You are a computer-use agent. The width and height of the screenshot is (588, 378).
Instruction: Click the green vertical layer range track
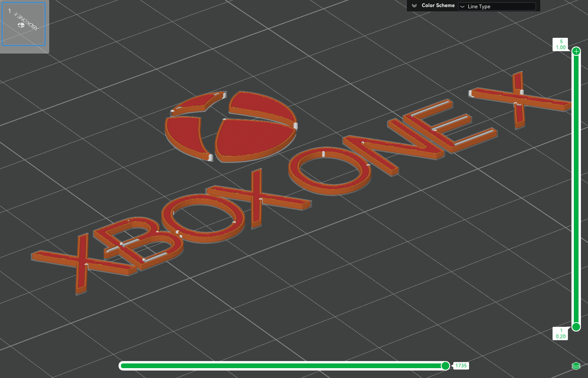(x=576, y=189)
